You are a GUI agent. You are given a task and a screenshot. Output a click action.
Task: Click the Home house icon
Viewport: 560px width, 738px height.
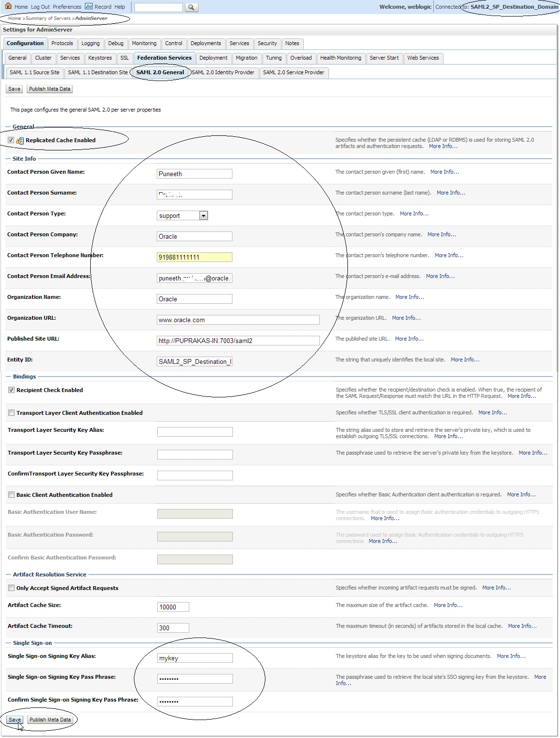coord(8,6)
